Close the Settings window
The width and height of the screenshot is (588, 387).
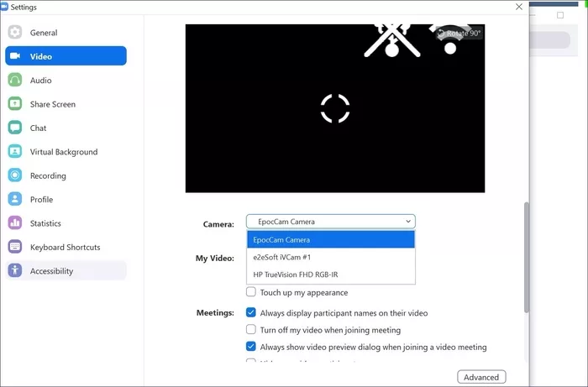pos(518,7)
